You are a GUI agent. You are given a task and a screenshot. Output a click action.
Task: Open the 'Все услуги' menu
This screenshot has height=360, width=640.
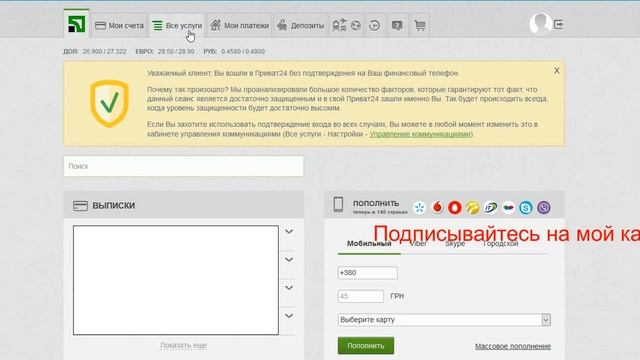click(177, 26)
